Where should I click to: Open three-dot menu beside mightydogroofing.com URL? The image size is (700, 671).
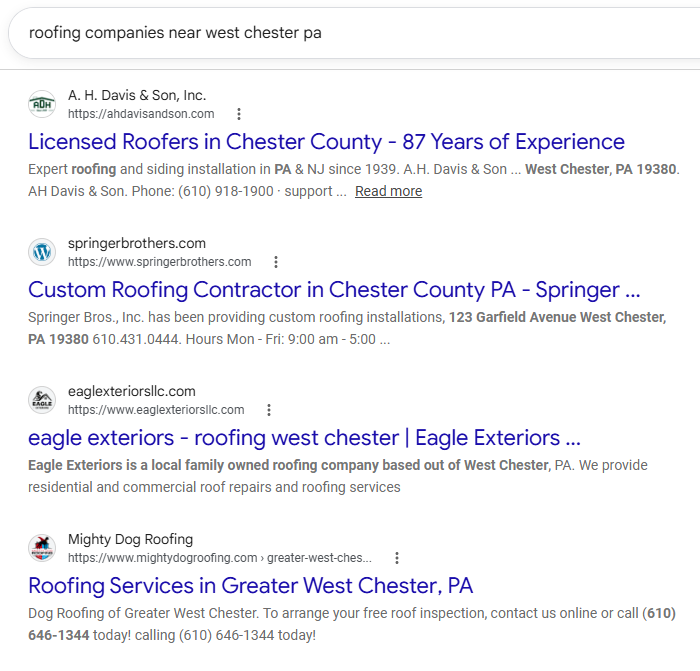pyautogui.click(x=397, y=558)
